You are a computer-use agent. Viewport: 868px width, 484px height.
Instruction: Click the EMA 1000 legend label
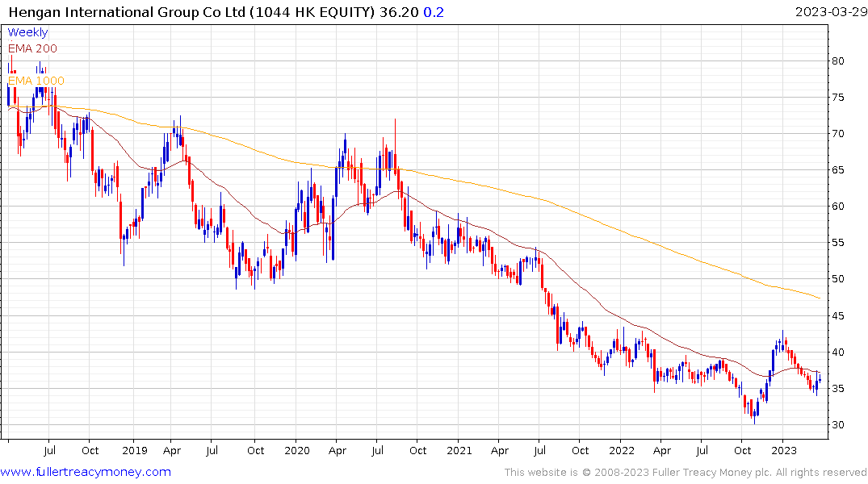point(36,81)
